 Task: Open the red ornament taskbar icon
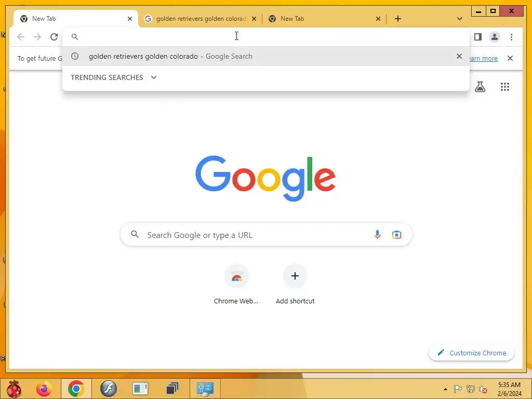14,389
